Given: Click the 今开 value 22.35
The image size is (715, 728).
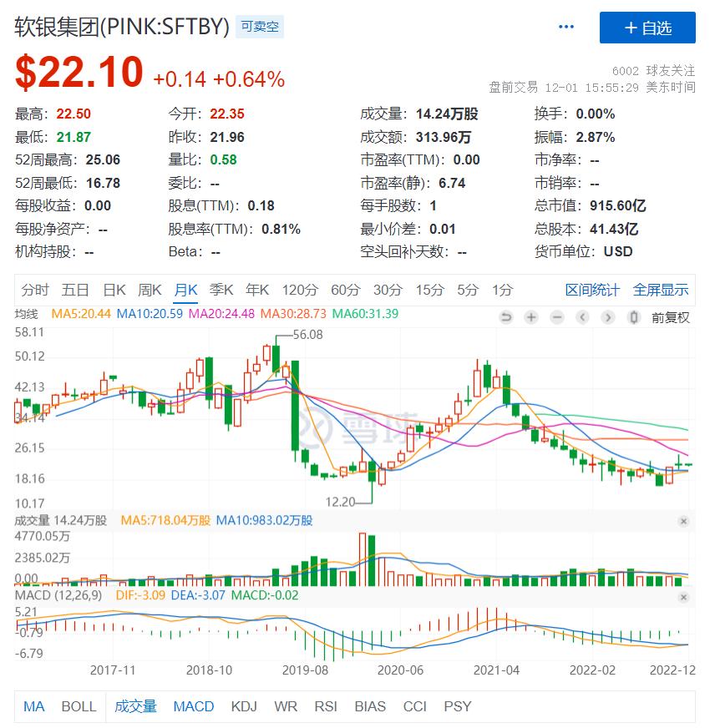Looking at the screenshot, I should [x=227, y=114].
